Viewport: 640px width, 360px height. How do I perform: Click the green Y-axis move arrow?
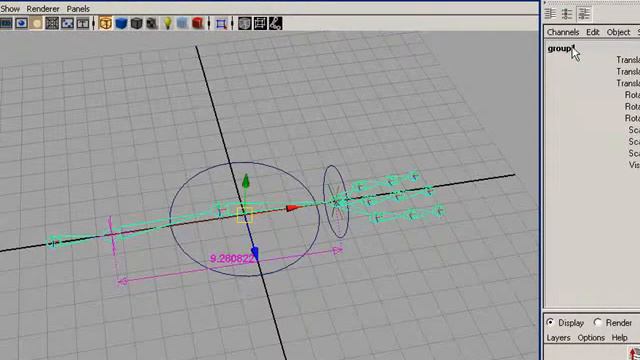[x=246, y=181]
